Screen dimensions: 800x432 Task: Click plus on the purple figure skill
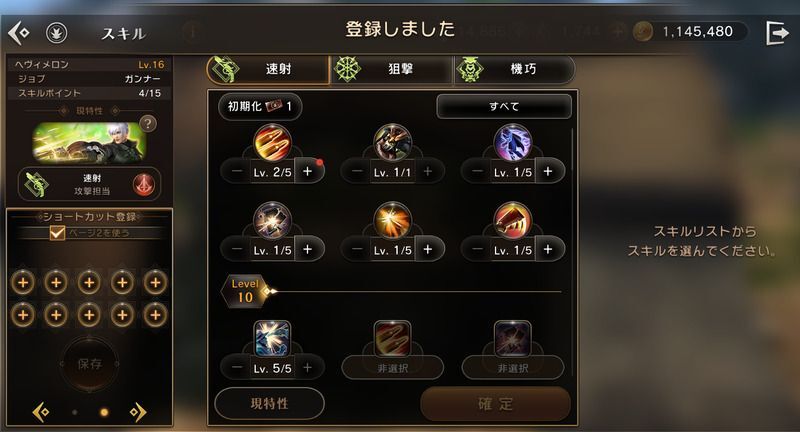click(x=548, y=171)
